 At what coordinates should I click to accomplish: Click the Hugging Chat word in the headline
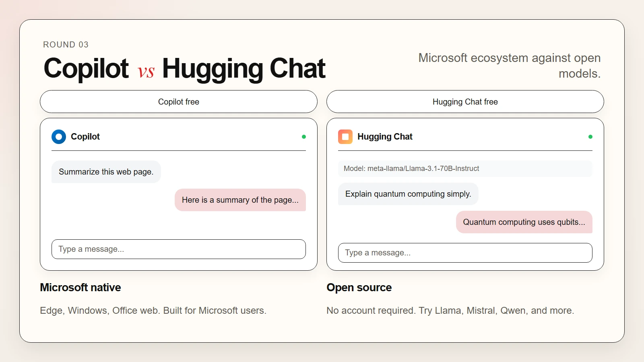point(244,68)
